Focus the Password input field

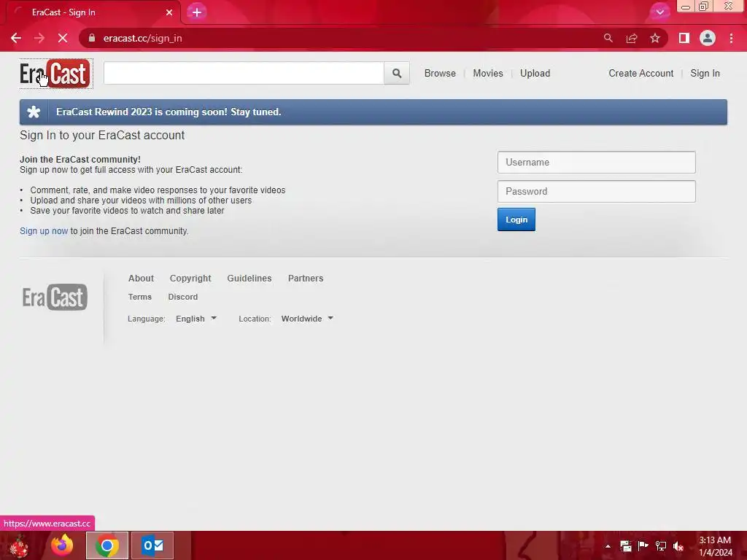597,192
